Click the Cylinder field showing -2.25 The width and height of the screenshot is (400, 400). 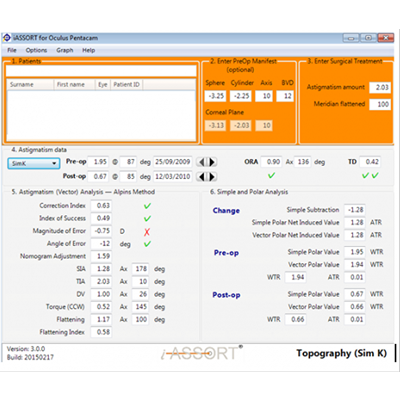[x=241, y=96]
